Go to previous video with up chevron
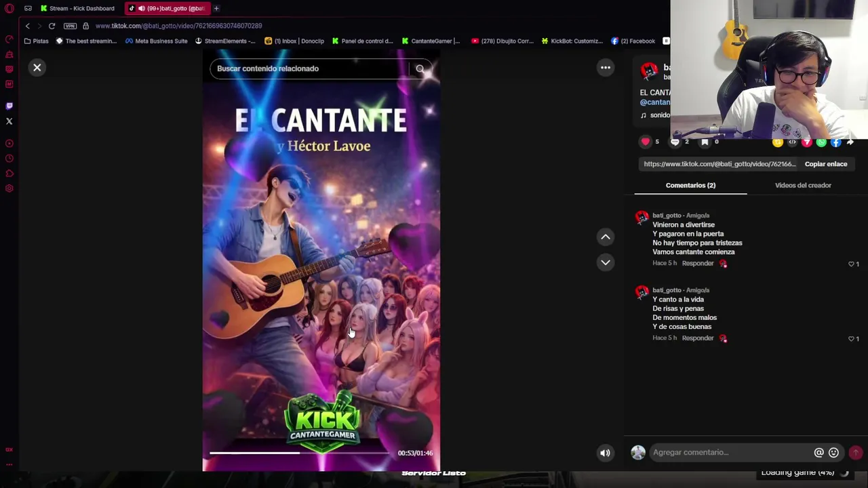Screen dimensions: 868x488 pos(606,237)
